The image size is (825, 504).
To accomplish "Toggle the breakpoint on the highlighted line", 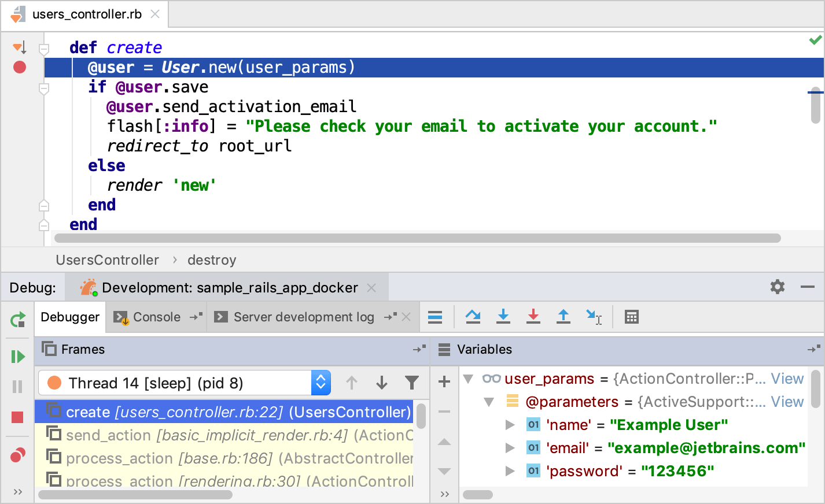I will 19,68.
